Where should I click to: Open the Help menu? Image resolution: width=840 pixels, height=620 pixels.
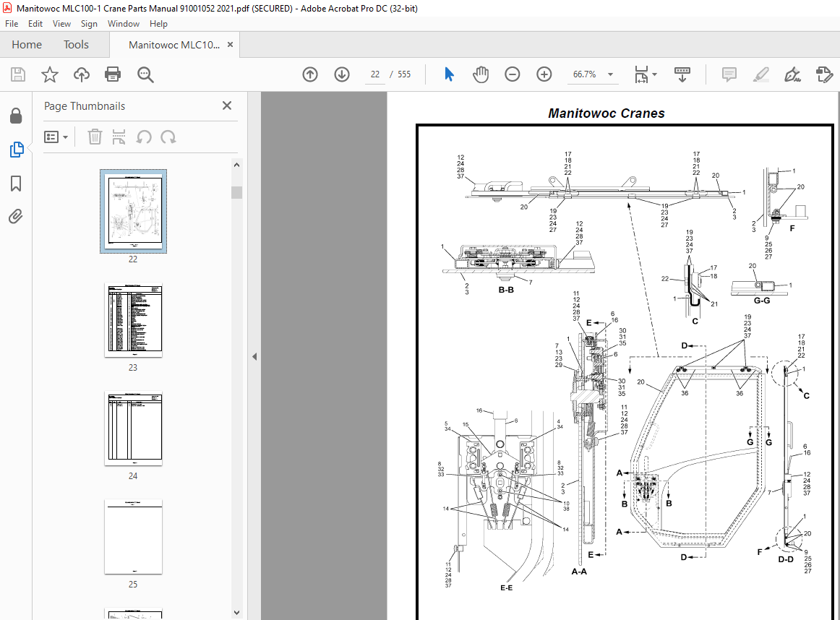point(158,24)
